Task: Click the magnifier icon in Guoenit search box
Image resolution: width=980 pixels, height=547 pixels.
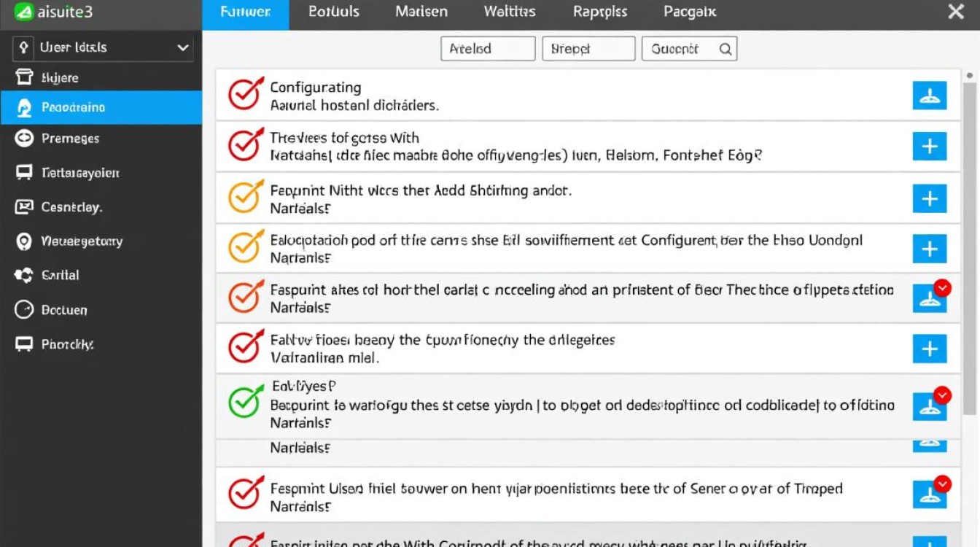Action: (x=726, y=49)
